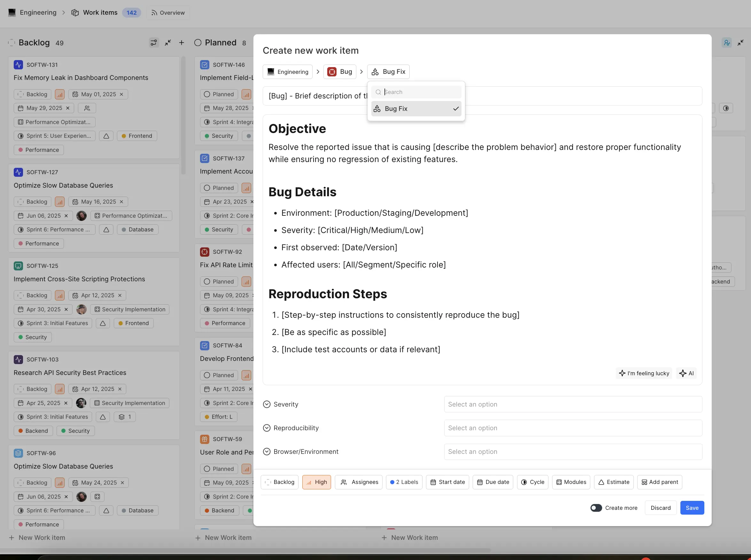The width and height of the screenshot is (751, 560).
Task: Click Performance label on SOFTW-127 card
Action: point(39,243)
